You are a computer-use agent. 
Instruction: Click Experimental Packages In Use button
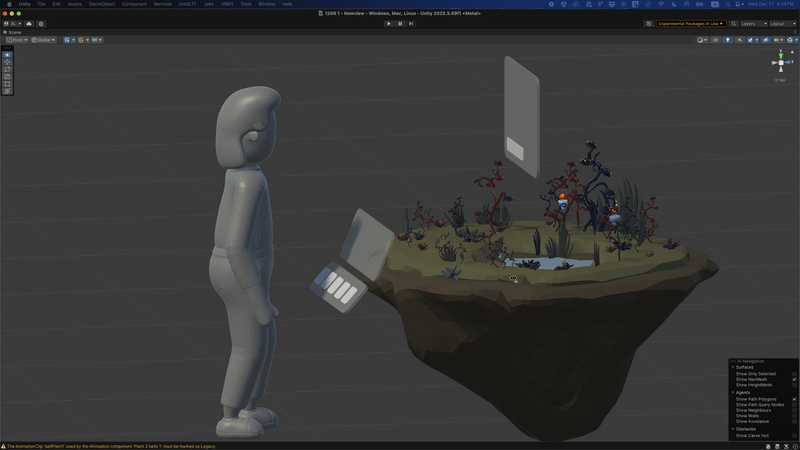[691, 23]
